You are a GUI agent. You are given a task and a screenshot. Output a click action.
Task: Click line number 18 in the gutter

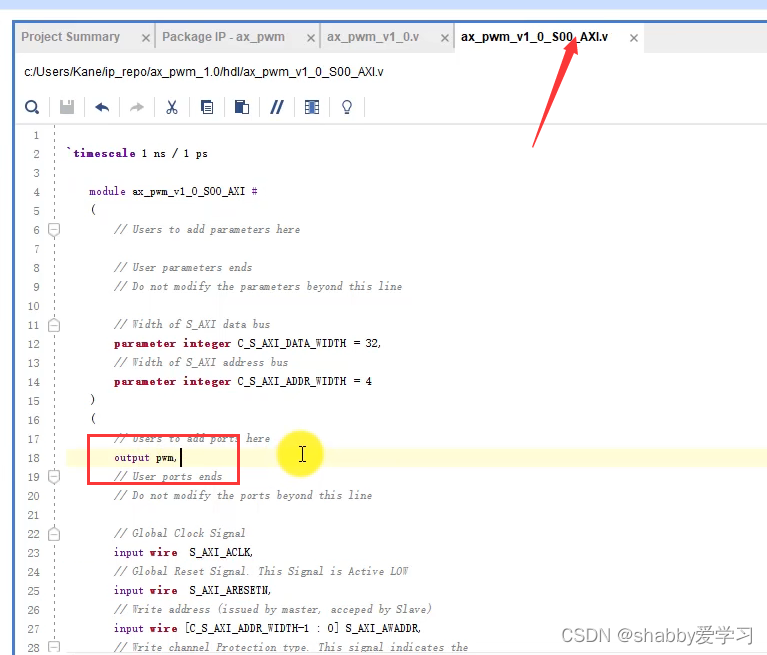[33, 458]
